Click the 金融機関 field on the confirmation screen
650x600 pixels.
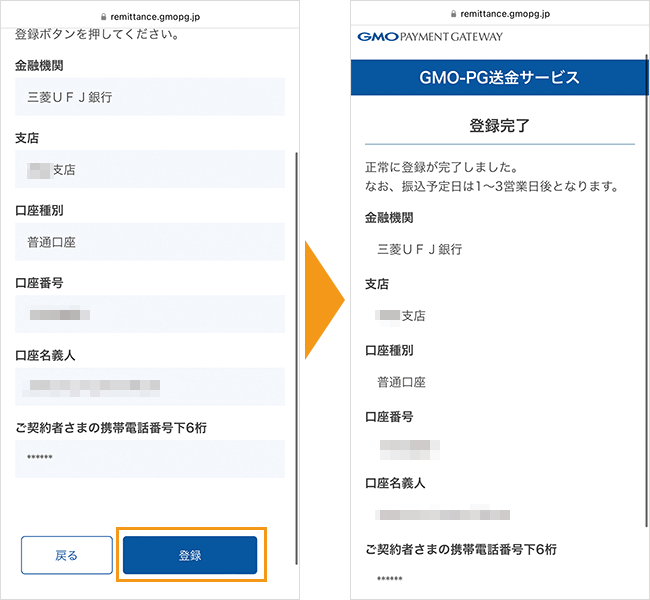[150, 97]
